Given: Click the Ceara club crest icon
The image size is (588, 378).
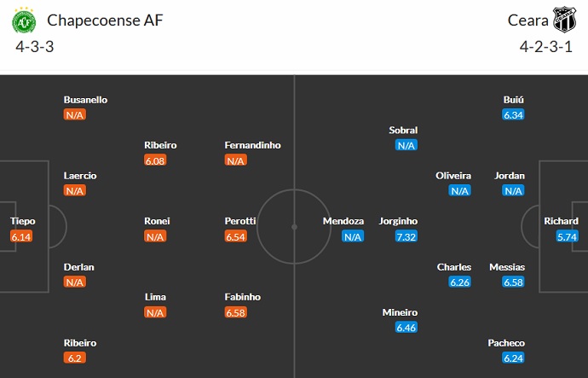Looking at the screenshot, I should pos(565,20).
